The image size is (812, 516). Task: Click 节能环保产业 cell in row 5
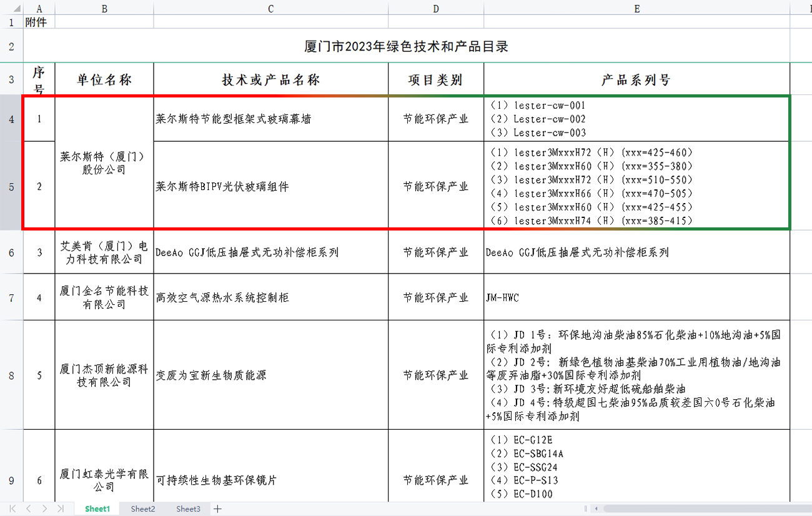pos(435,186)
